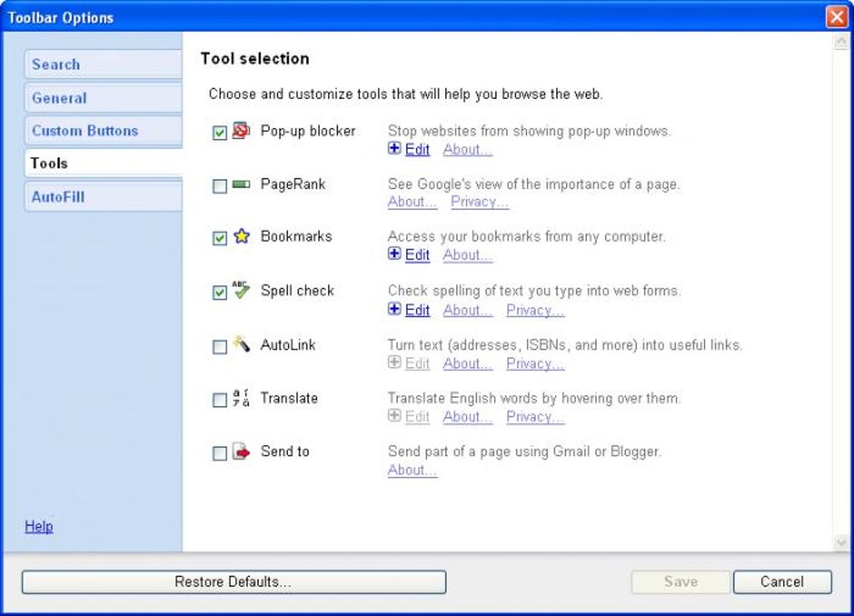The width and height of the screenshot is (854, 616).
Task: Click the AutoLink wand icon
Action: (241, 344)
